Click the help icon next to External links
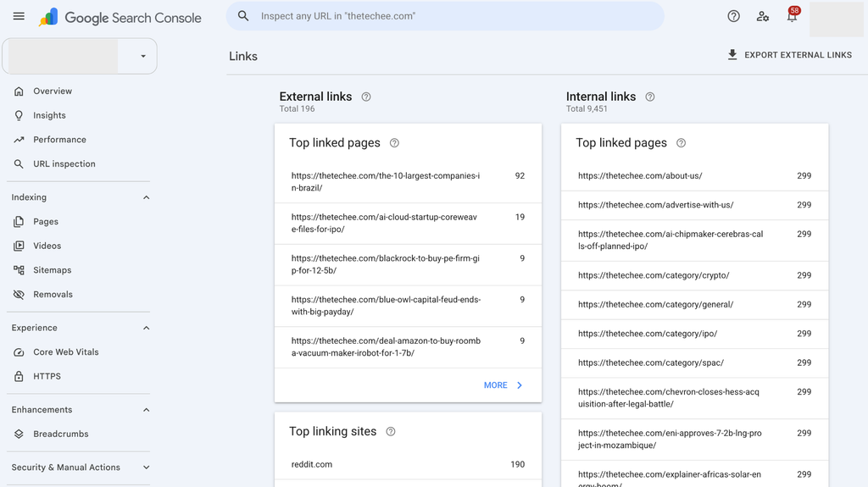 point(366,97)
